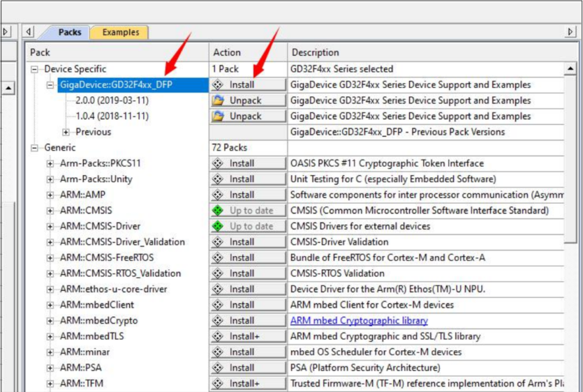
Task: Expand the ARM::CMSIS-Driver node
Action: [50, 227]
